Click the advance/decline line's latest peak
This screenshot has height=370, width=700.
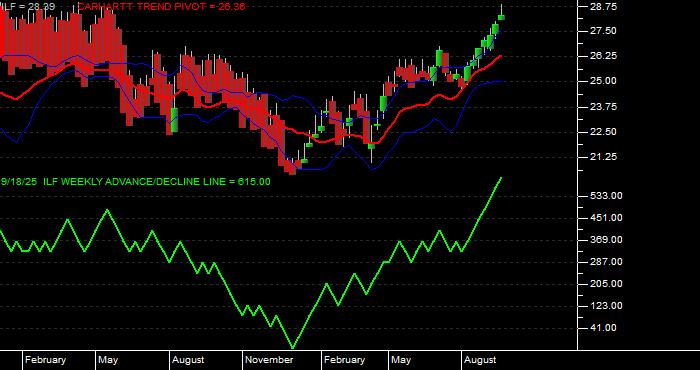pos(501,178)
